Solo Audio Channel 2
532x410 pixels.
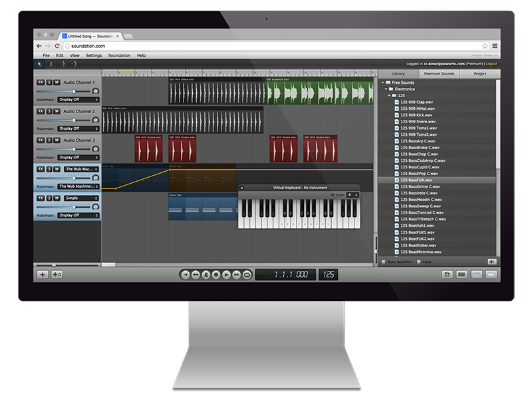tap(49, 111)
